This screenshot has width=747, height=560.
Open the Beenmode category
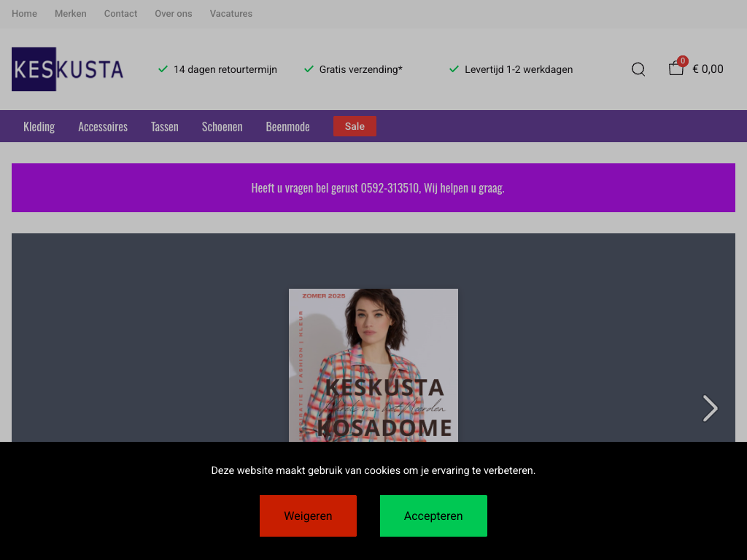click(x=287, y=127)
